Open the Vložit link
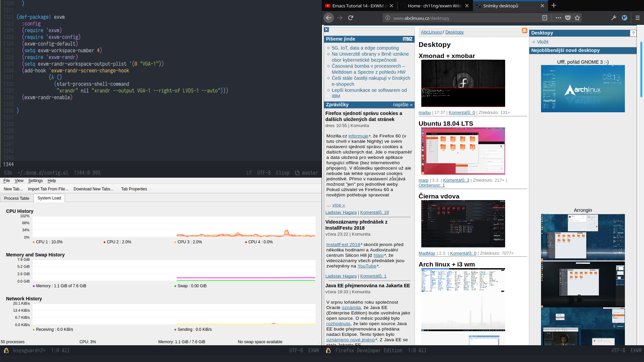The height and width of the screenshot is (362, 644). click(542, 42)
